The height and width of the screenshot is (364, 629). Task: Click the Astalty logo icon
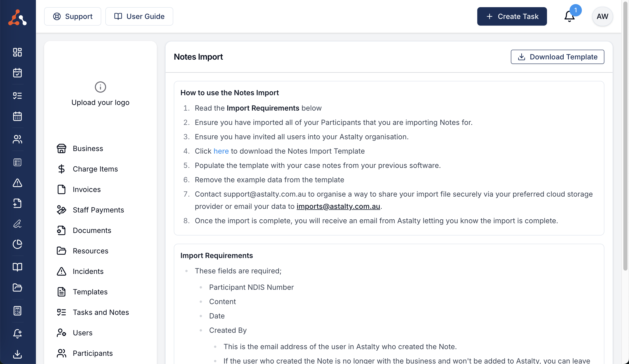click(x=17, y=17)
